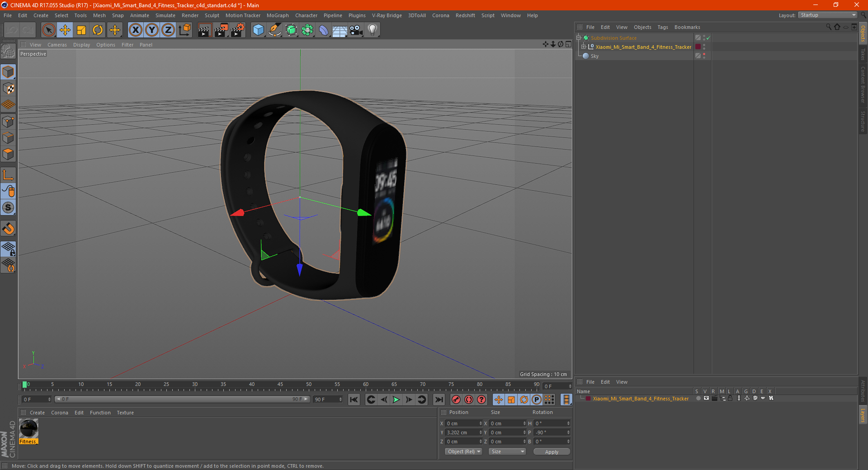The height and width of the screenshot is (470, 868).
Task: Toggle Sky editor visibility dots
Action: pyautogui.click(x=704, y=56)
